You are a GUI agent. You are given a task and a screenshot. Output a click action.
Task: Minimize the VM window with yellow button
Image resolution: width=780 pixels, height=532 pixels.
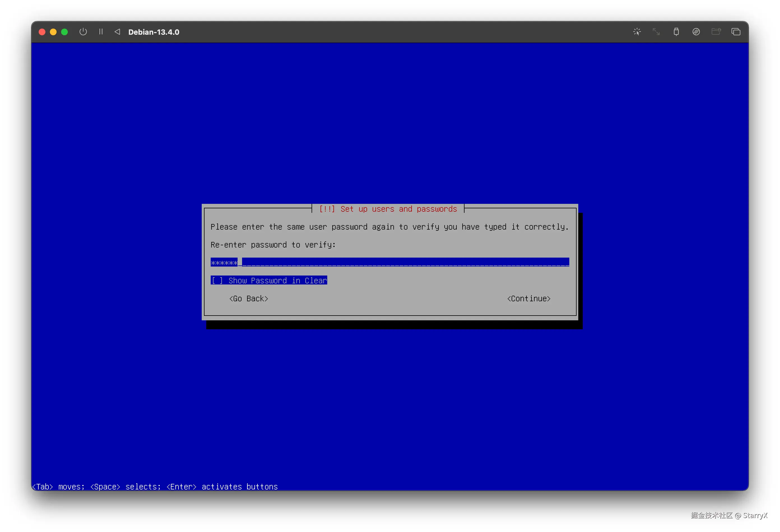coord(53,32)
